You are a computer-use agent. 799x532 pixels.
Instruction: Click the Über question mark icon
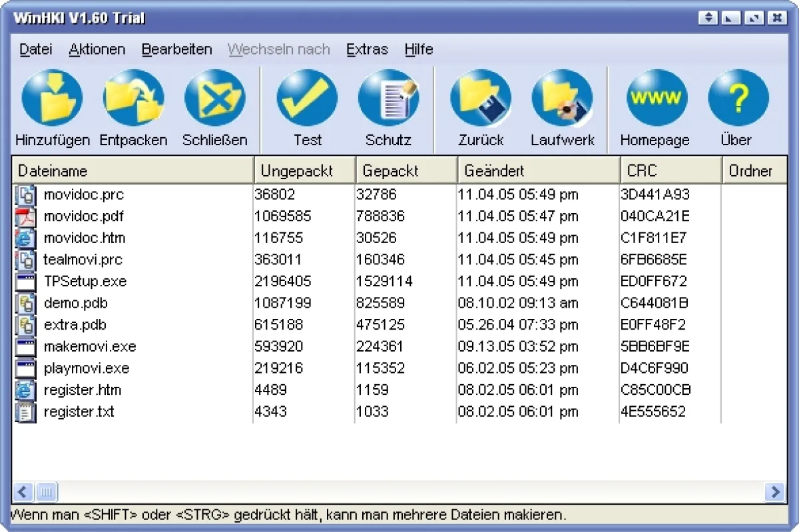point(738,100)
